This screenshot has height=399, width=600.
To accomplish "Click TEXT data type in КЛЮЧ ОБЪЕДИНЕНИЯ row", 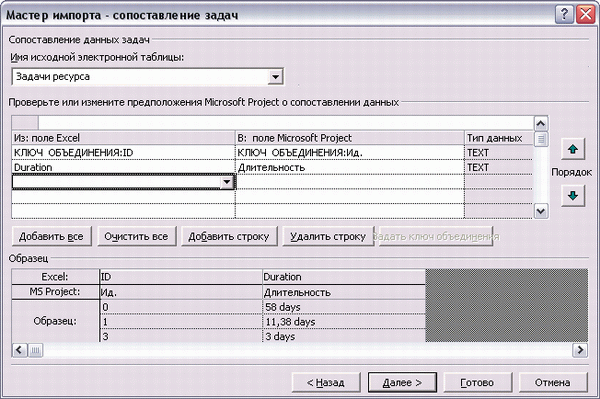I will [x=499, y=153].
